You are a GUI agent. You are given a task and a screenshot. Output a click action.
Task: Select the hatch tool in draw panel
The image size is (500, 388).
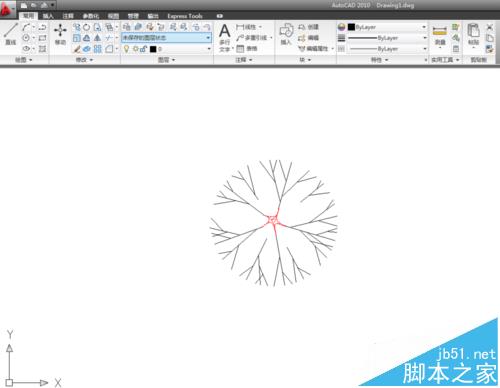[42, 49]
